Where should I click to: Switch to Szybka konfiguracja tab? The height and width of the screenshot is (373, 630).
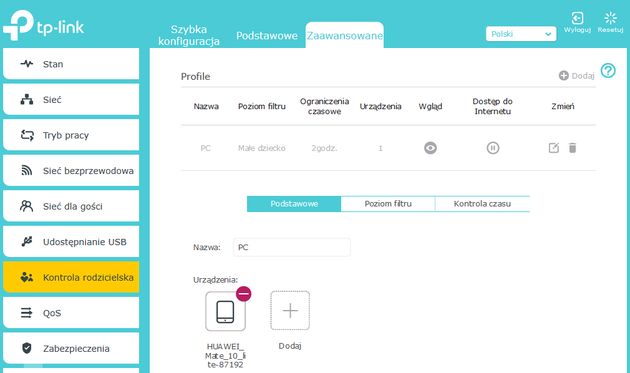click(x=189, y=35)
